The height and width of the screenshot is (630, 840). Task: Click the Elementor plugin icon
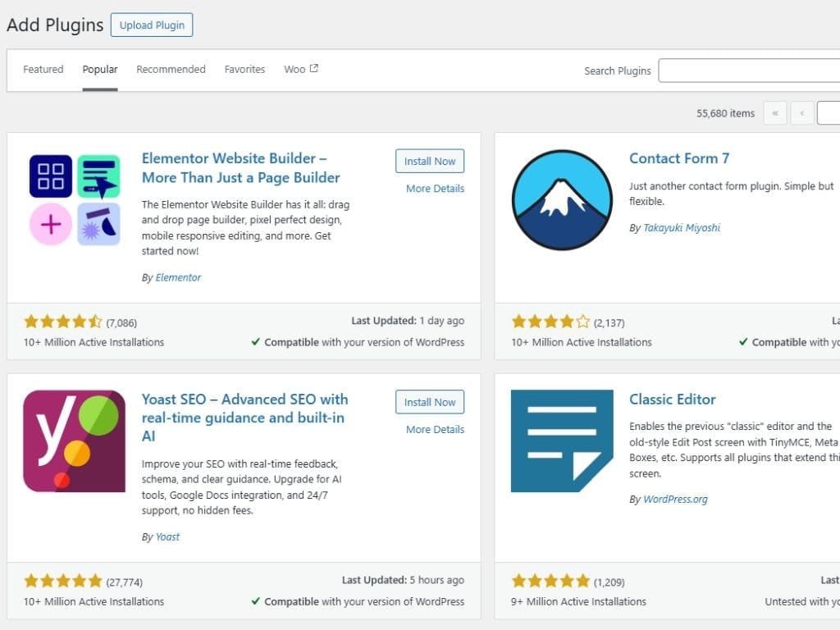(75, 200)
